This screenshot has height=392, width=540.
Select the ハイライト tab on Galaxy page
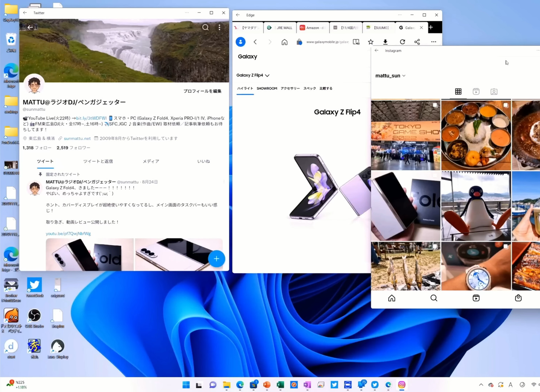point(245,89)
